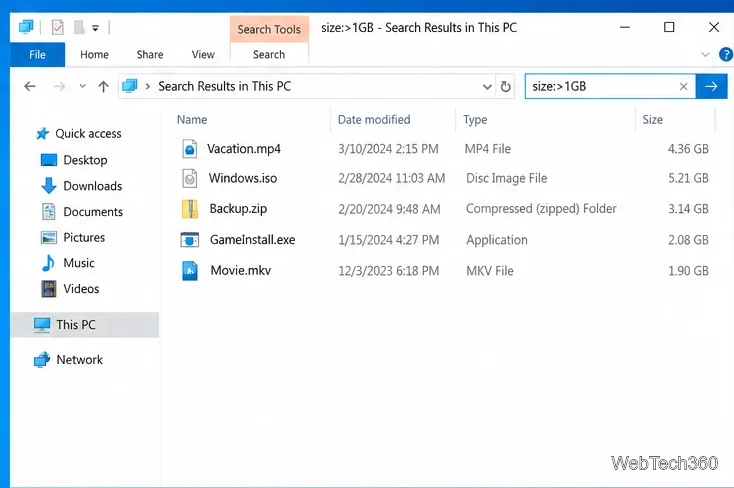This screenshot has width=734, height=488.
Task: Open Videos in the navigation pane
Action: point(70,288)
